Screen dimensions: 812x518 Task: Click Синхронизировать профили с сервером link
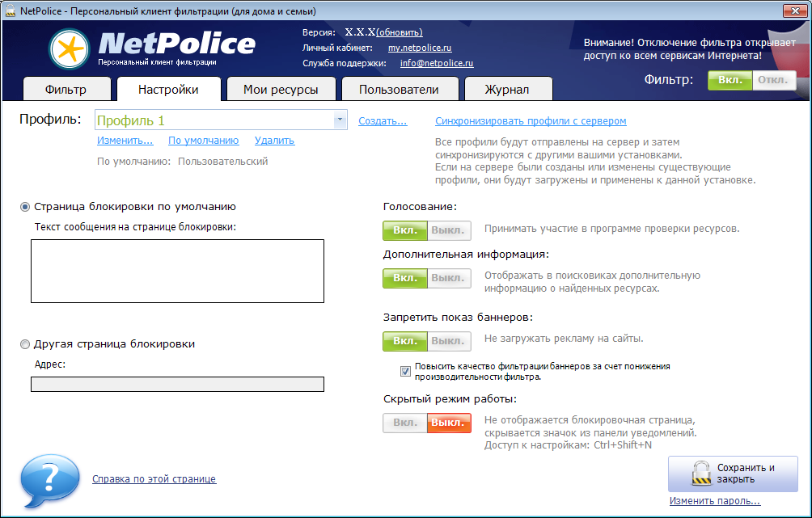pyautogui.click(x=531, y=121)
